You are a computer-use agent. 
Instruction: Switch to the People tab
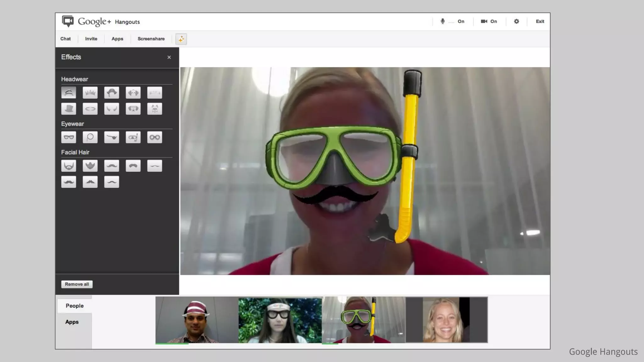point(75,306)
